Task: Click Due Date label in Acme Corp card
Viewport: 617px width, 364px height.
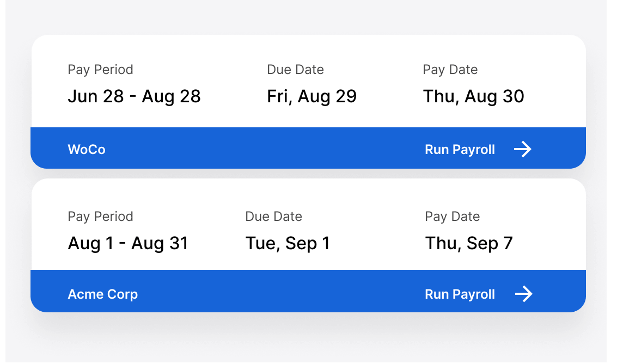Action: point(273,217)
